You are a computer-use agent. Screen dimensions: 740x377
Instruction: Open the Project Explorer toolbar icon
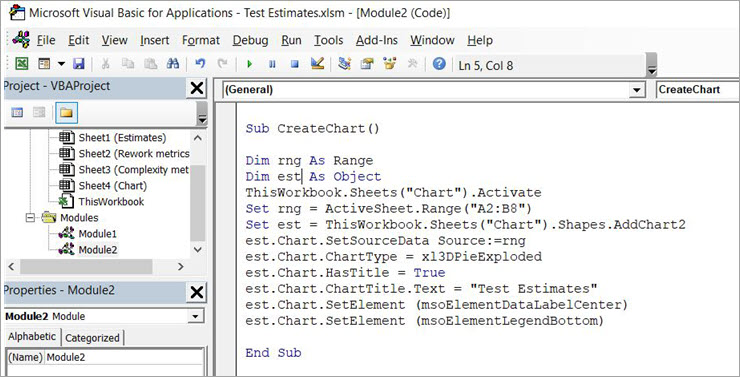(x=345, y=64)
